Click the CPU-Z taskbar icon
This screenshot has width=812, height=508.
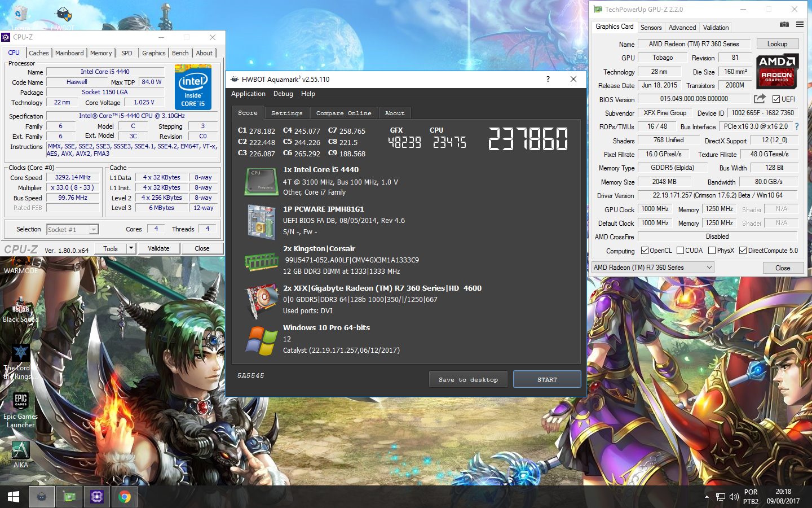click(97, 497)
